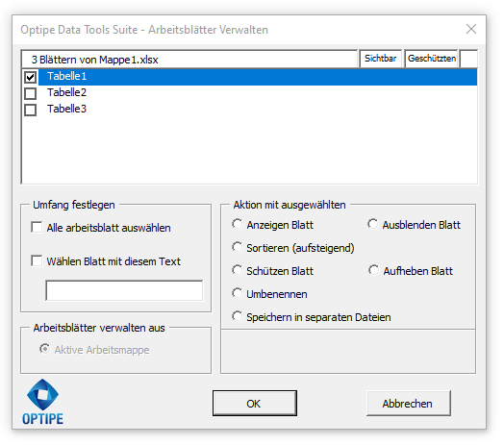Click the Geschützten column header
Image resolution: width=504 pixels, height=445 pixels.
tap(431, 59)
